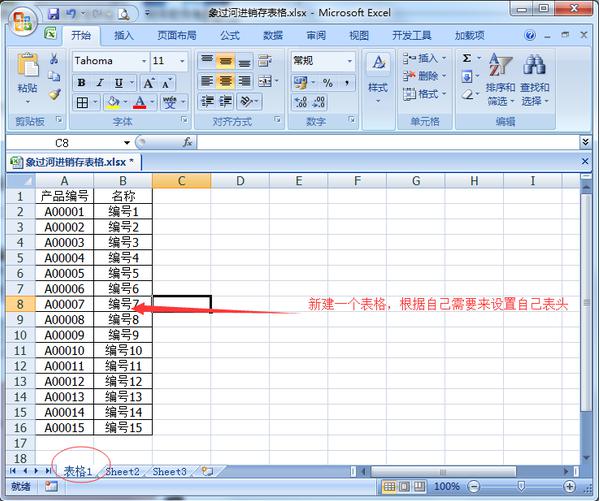Click the Paste clipboard icon
The image size is (600, 501).
coord(28,64)
